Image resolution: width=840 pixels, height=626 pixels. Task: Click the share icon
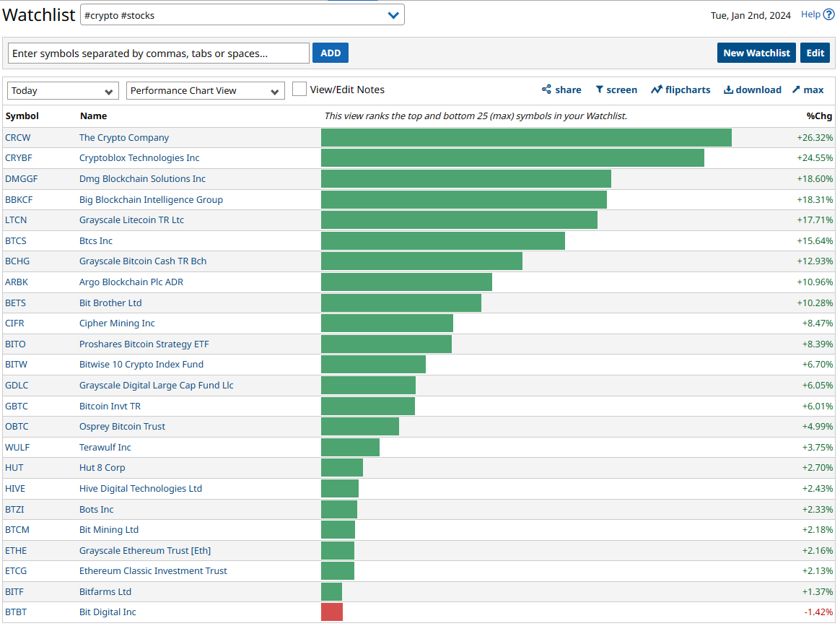pyautogui.click(x=546, y=90)
